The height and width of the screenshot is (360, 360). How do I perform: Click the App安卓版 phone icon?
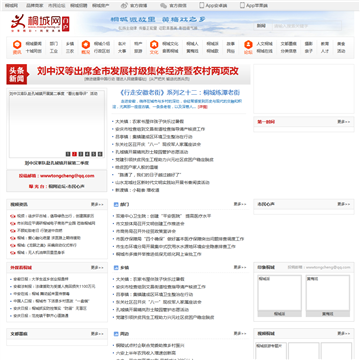click(x=202, y=5)
